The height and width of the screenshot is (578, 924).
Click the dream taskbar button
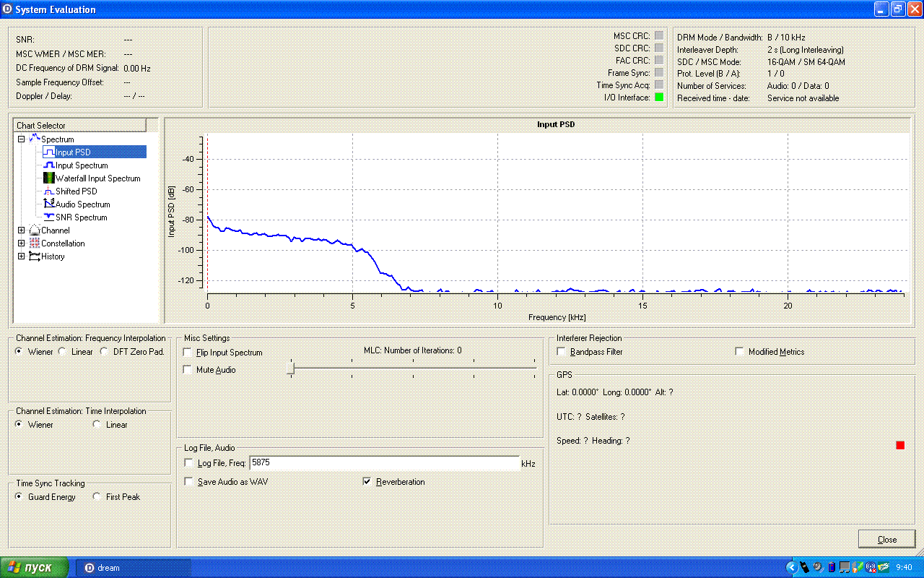tap(133, 567)
